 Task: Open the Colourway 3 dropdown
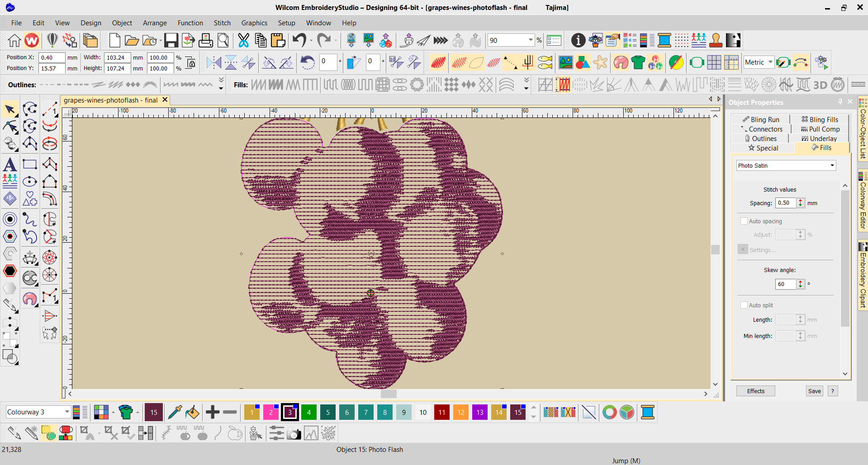click(x=67, y=412)
